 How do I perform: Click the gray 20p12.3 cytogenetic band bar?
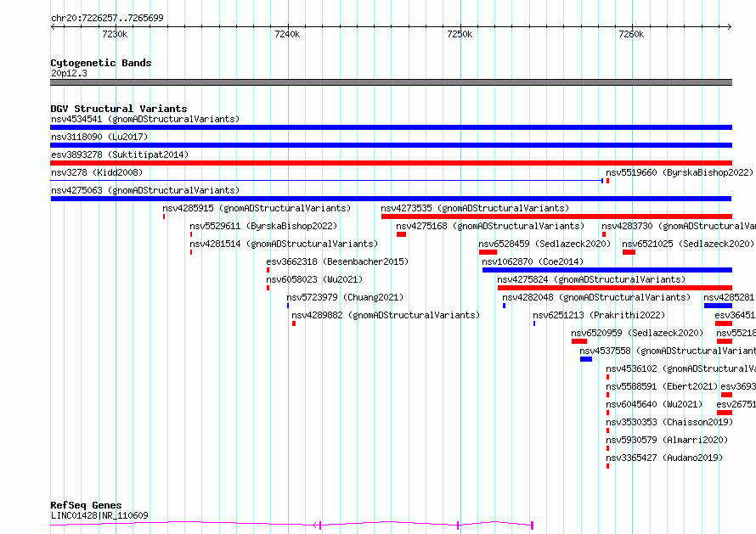click(391, 82)
